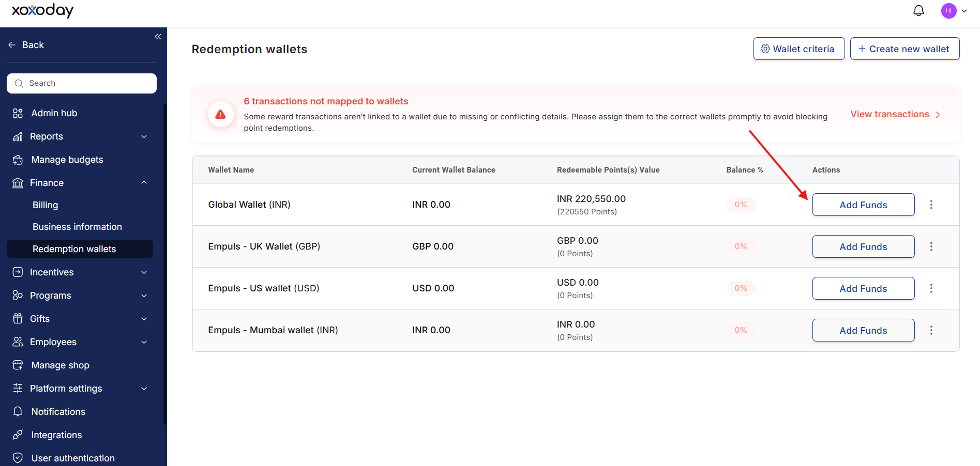The height and width of the screenshot is (466, 980).
Task: Open more options for US wallet row
Action: (x=931, y=288)
